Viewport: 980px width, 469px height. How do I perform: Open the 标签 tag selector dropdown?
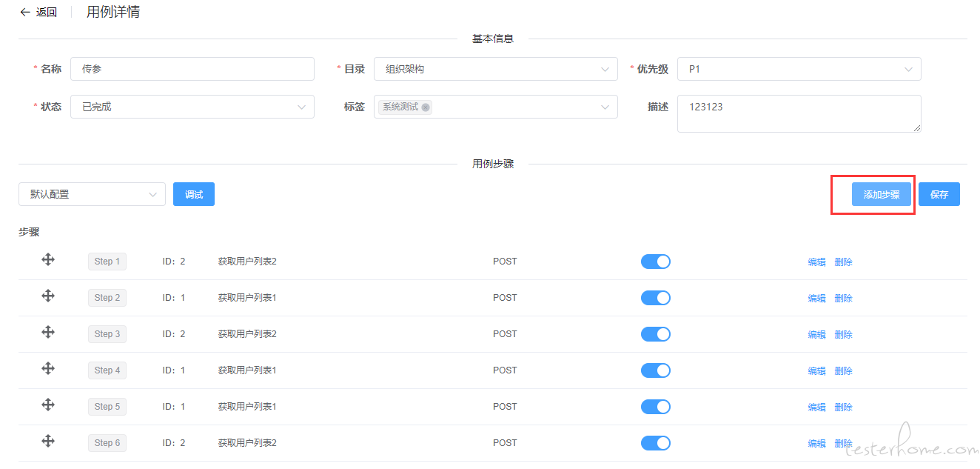point(496,107)
